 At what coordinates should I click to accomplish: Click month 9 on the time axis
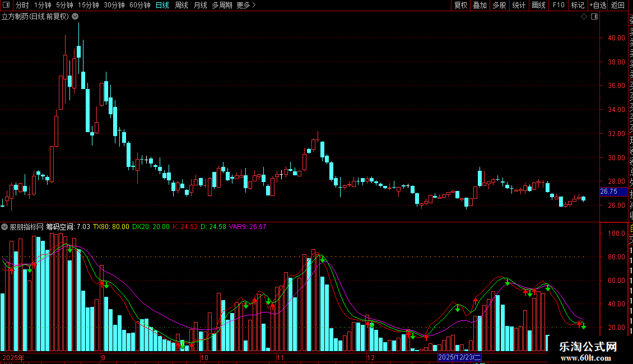[x=103, y=357]
